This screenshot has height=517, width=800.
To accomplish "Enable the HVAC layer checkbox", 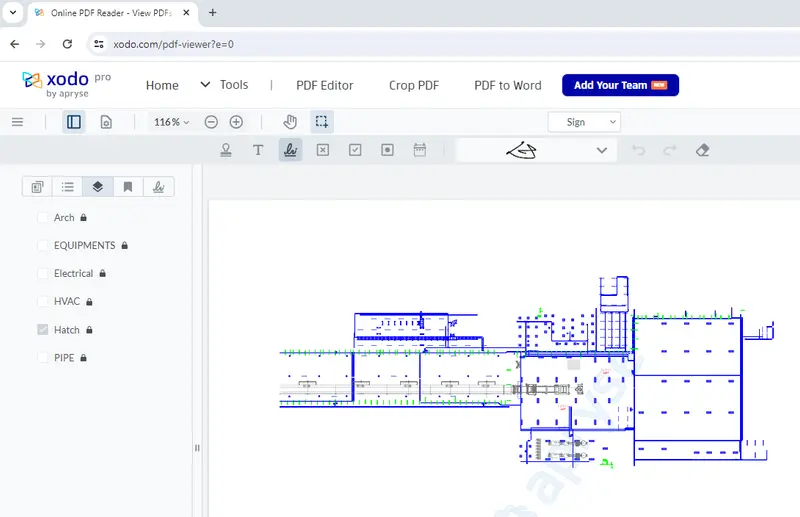I will [42, 302].
